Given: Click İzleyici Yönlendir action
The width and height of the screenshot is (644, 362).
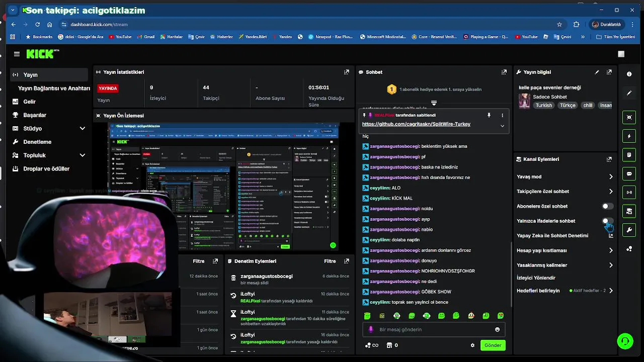Looking at the screenshot, I should 536,278.
